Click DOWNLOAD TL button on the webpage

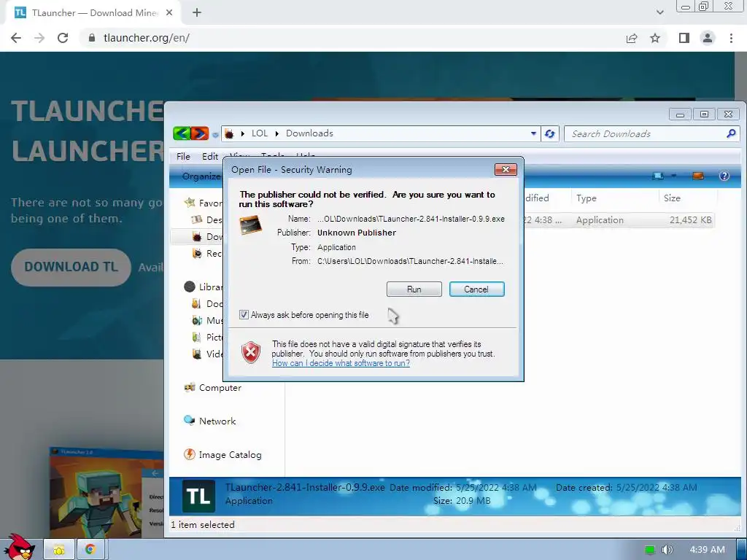(71, 267)
